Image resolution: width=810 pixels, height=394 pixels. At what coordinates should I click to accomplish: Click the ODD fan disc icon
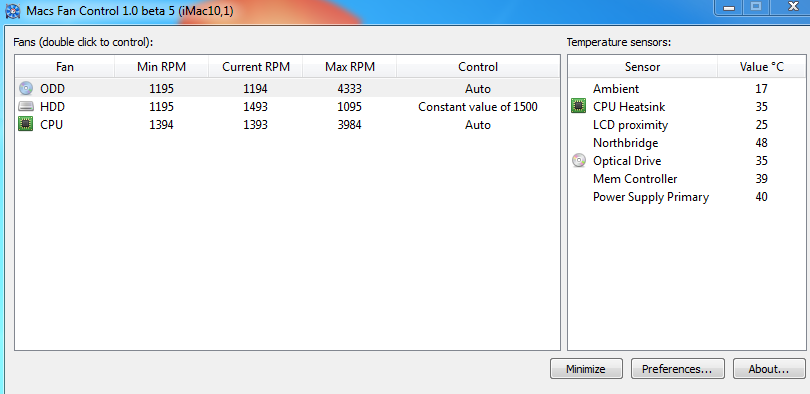pos(26,89)
